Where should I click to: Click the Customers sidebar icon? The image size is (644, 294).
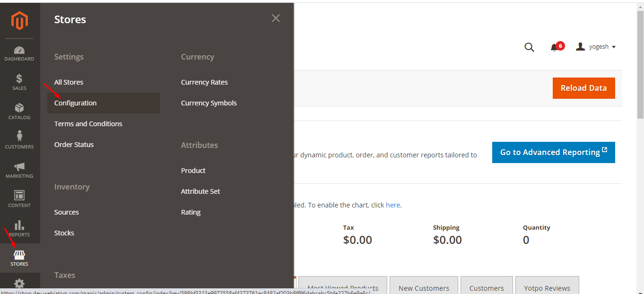[x=19, y=139]
